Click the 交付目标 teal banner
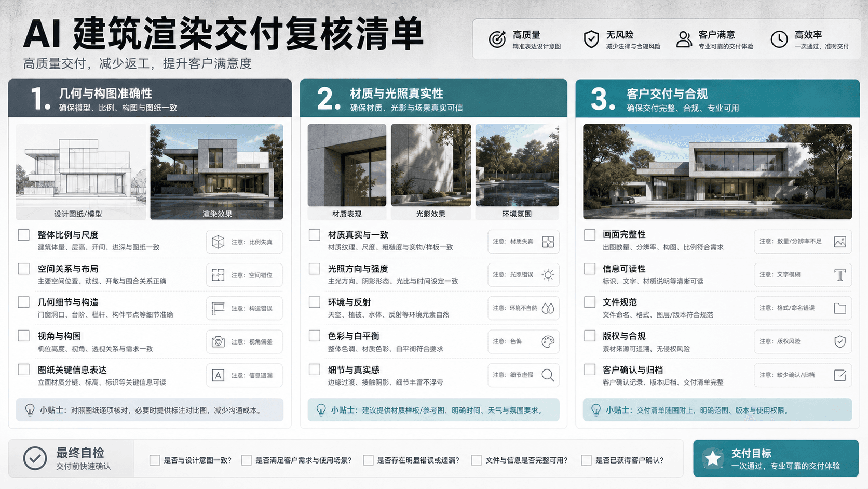 point(776,458)
